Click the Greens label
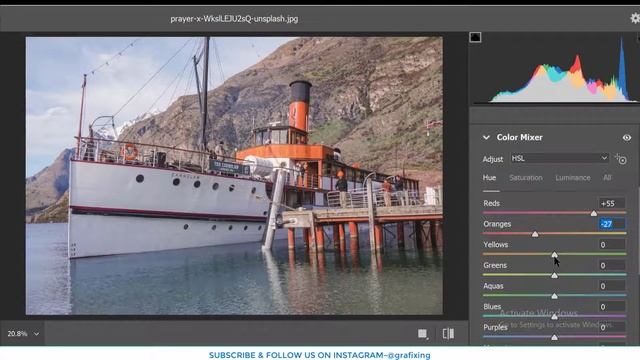This screenshot has height=360, width=640. coord(495,265)
